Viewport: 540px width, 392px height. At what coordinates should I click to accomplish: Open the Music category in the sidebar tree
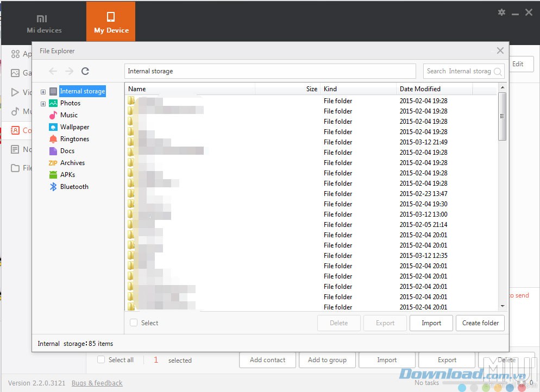pyautogui.click(x=68, y=115)
